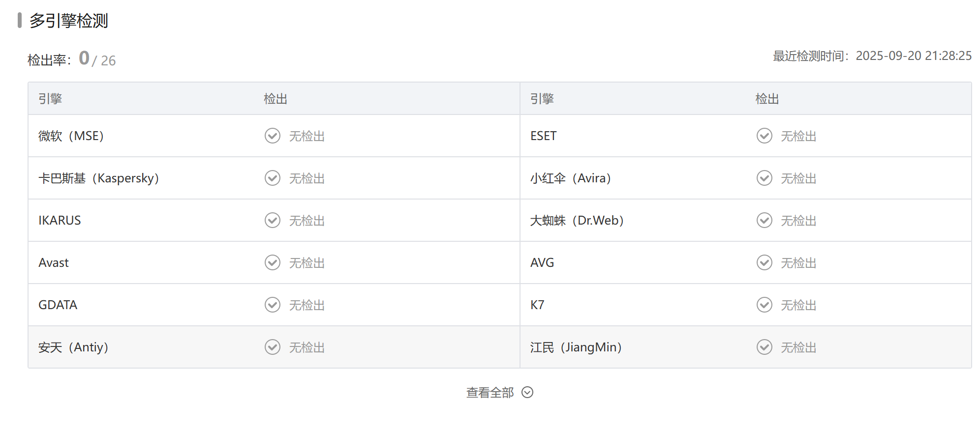980x431 pixels.
Task: Click the 多引擎检测 section heading
Action: coord(68,21)
